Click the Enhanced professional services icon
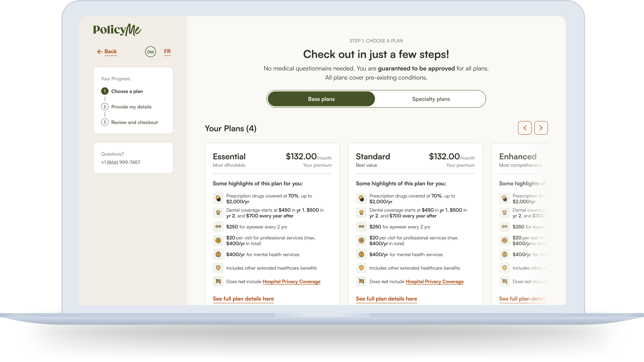Image resolution: width=644 pixels, height=362 pixels. click(x=505, y=240)
